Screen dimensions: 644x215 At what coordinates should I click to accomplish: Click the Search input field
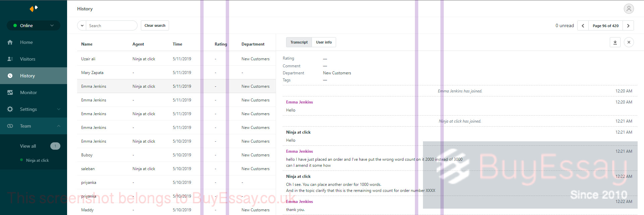112,26
